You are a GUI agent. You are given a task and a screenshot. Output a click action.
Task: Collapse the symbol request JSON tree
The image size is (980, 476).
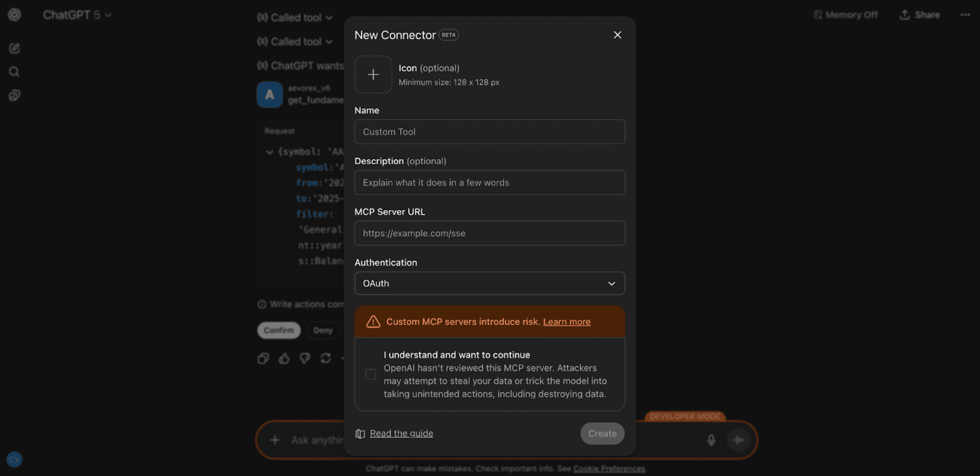[x=270, y=152]
